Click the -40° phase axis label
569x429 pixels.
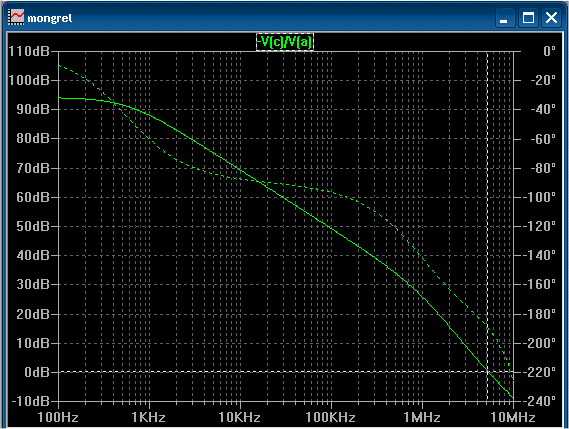[x=543, y=109]
